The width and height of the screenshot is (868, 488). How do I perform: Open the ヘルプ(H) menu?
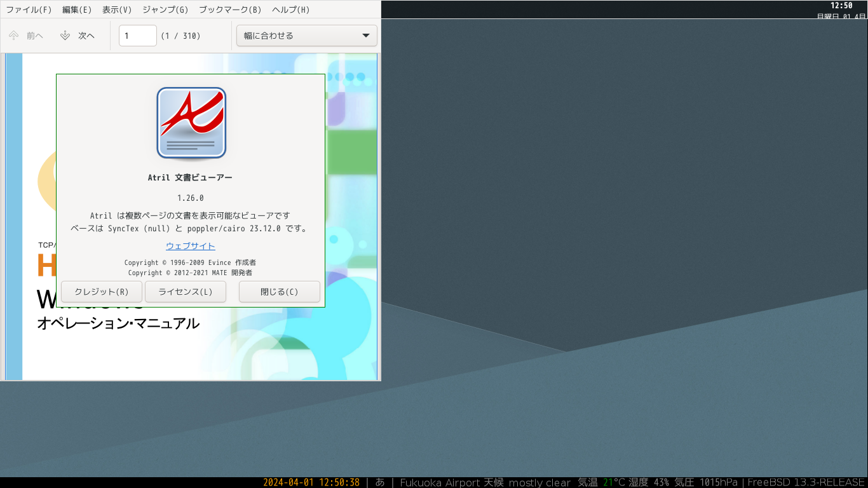[291, 10]
